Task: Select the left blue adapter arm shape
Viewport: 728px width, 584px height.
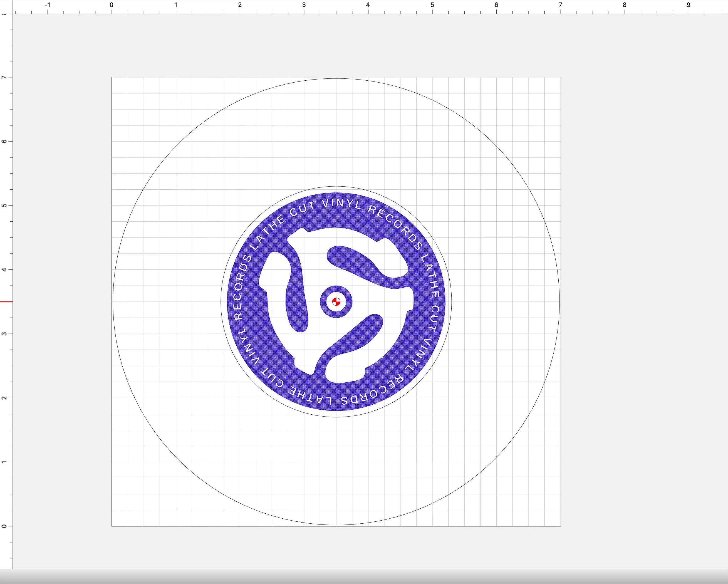Action: (x=296, y=304)
